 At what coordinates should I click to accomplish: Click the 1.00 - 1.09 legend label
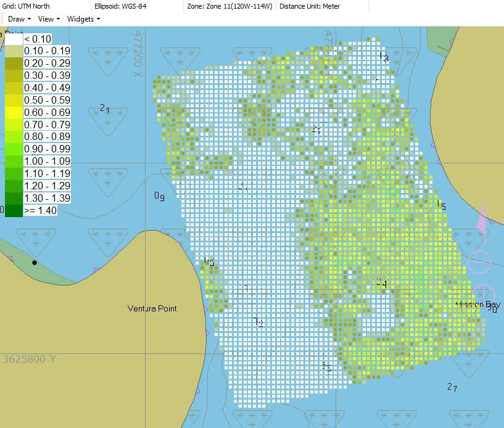pyautogui.click(x=47, y=161)
